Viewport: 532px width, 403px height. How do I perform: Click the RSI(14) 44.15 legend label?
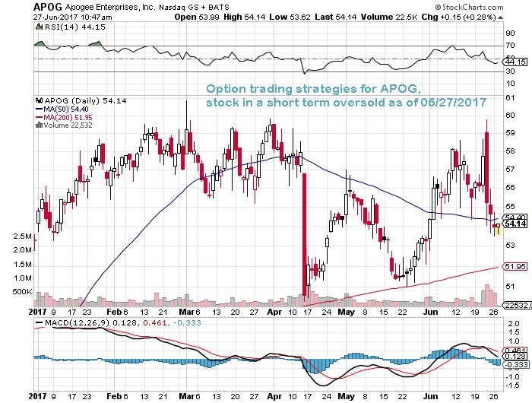[x=75, y=27]
